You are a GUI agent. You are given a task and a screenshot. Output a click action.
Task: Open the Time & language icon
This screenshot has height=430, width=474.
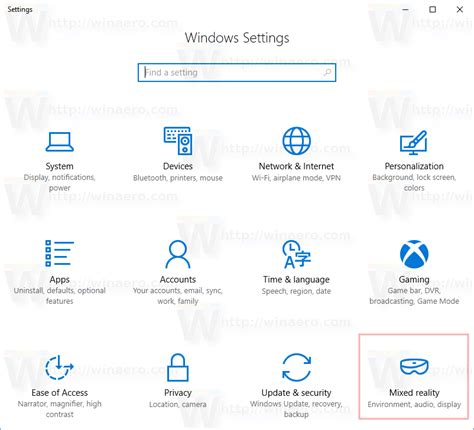(296, 254)
